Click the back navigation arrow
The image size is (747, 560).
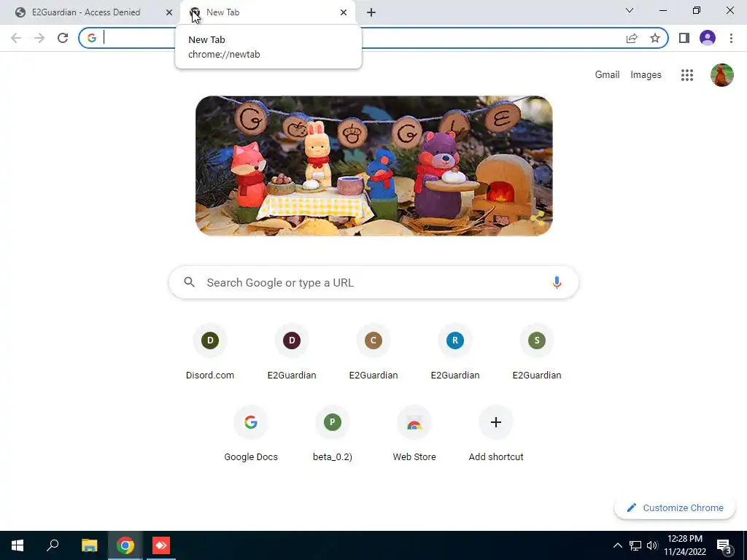16,38
